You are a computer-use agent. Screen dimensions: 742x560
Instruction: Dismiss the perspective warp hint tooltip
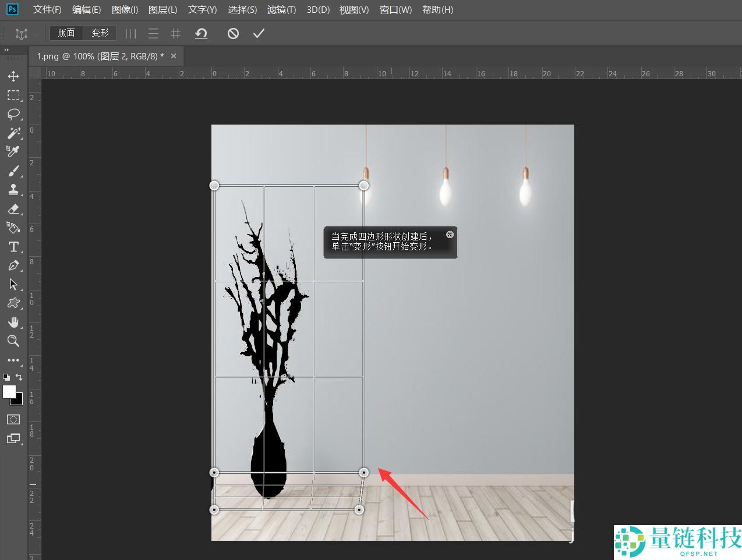pyautogui.click(x=450, y=234)
